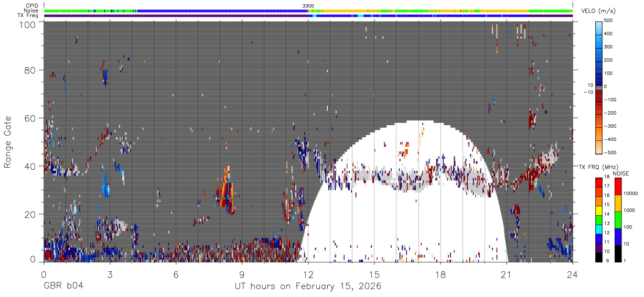
Task: Click the range gate tick label 80
Action: (x=30, y=70)
